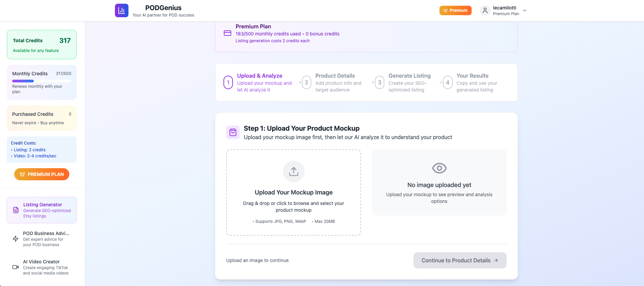Screen dimensions: 644x286
Task: Expand the lecamilotti account dropdown chevron
Action: 525,10
